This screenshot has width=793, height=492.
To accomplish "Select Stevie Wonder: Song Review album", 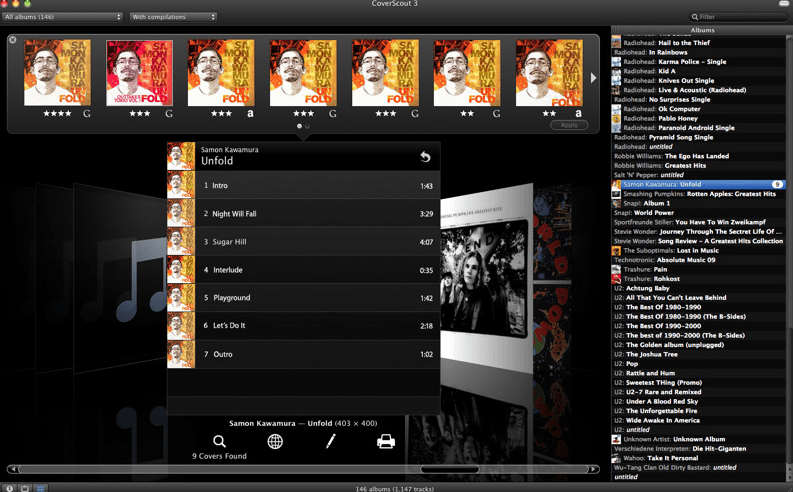I will tap(698, 241).
